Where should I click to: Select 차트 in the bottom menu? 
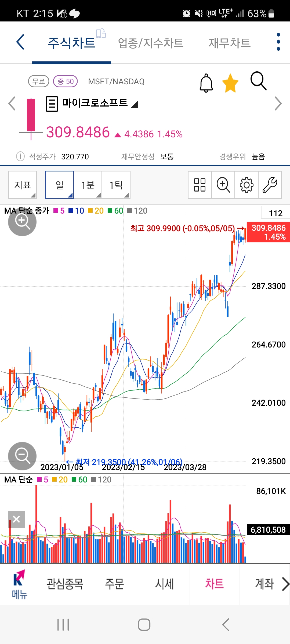pos(215,584)
